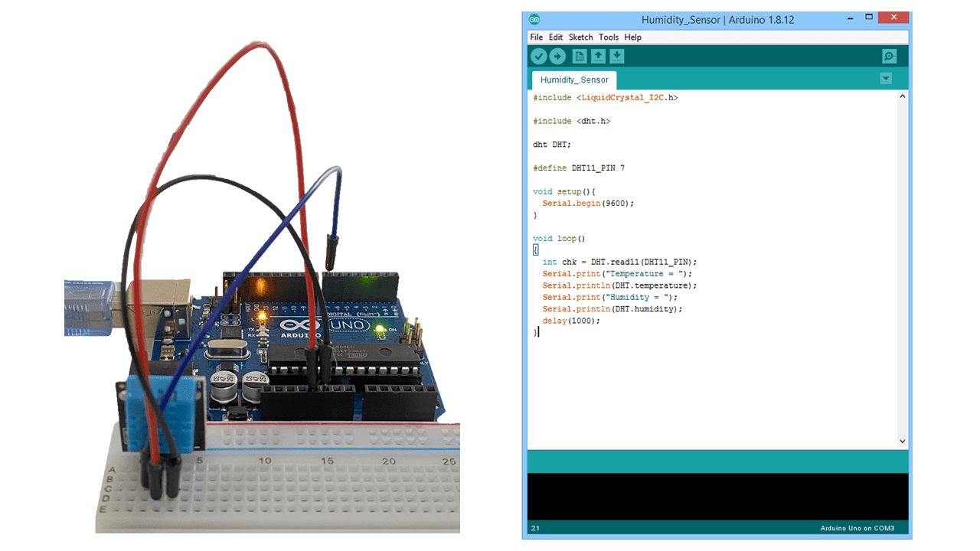The image size is (980, 551).
Task: Click the line "void loop()"
Action: (x=559, y=239)
